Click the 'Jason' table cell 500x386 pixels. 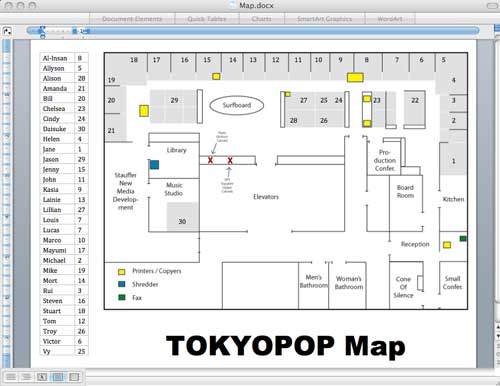(57, 159)
